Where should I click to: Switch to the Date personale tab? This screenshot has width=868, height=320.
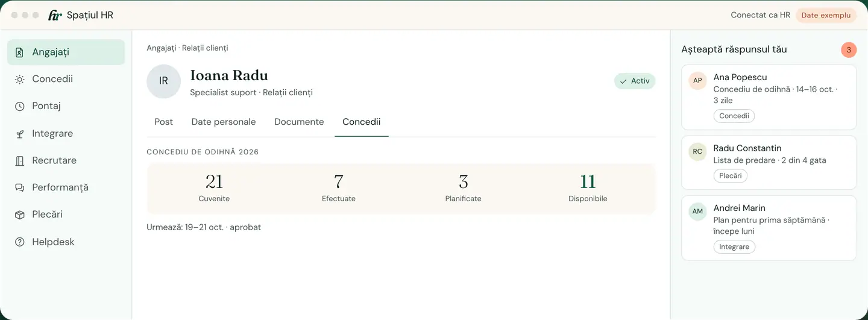(x=224, y=122)
